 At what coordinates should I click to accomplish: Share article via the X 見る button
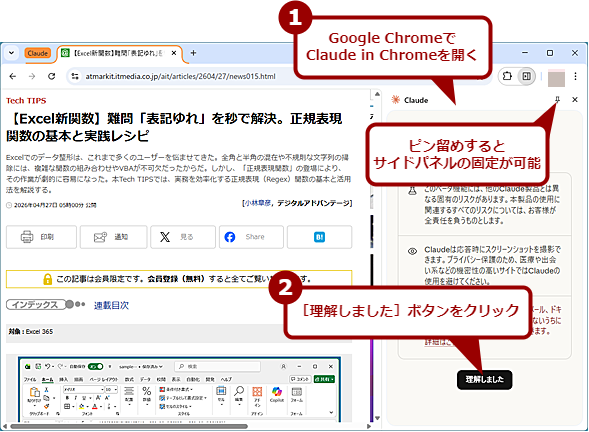(183, 237)
